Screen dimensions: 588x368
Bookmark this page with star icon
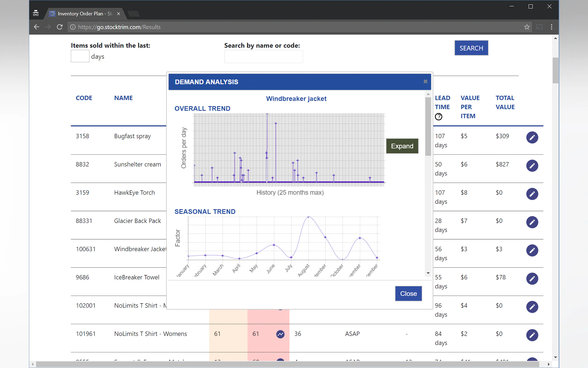pyautogui.click(x=526, y=27)
